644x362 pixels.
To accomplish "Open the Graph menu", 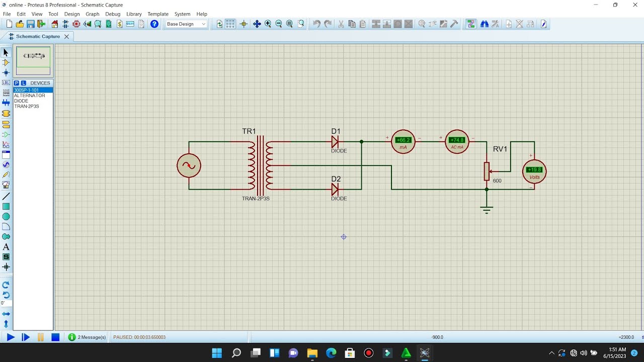I will (x=93, y=14).
